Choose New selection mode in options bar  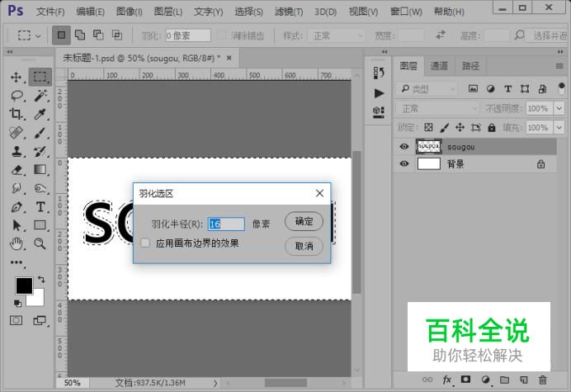coord(61,35)
